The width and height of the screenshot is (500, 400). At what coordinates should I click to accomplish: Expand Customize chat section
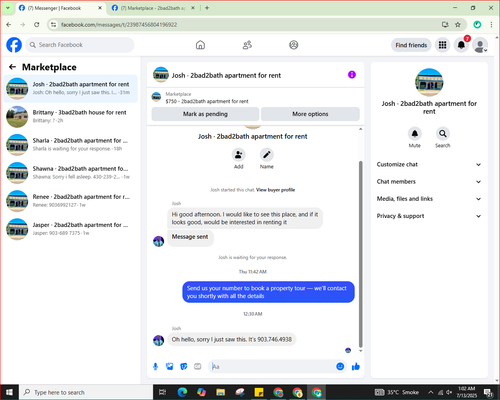pos(429,164)
